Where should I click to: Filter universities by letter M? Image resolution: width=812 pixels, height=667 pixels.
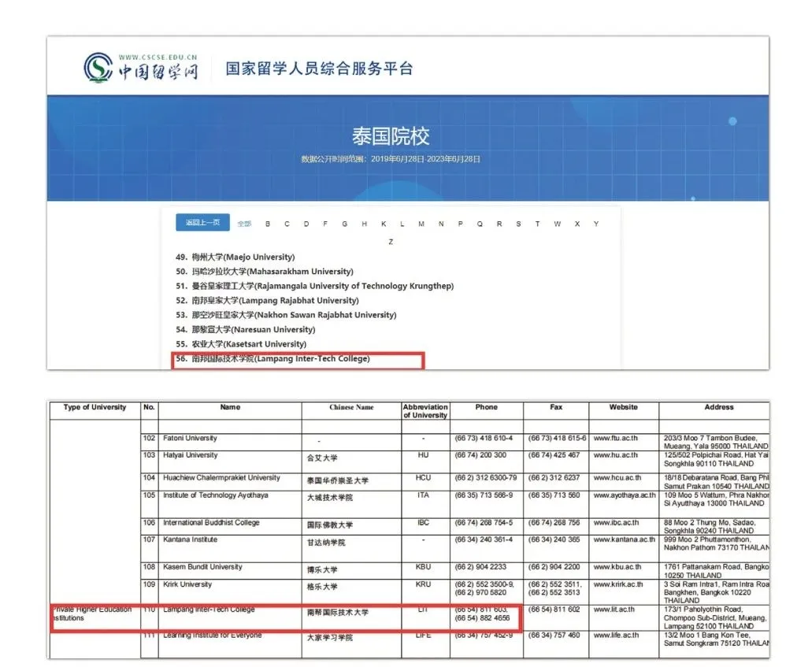point(421,224)
